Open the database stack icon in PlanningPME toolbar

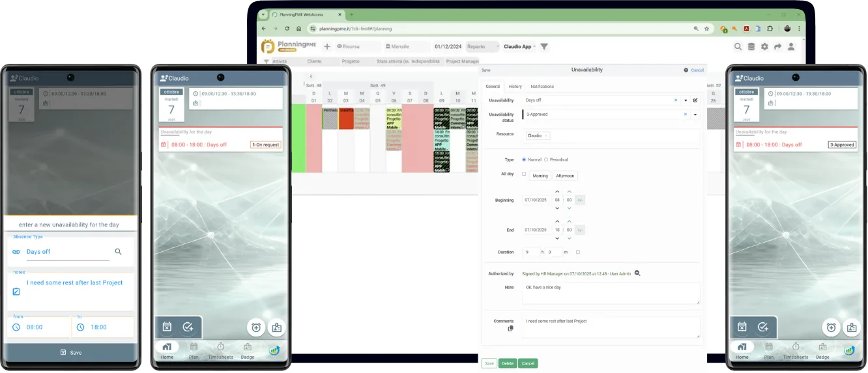[x=751, y=47]
